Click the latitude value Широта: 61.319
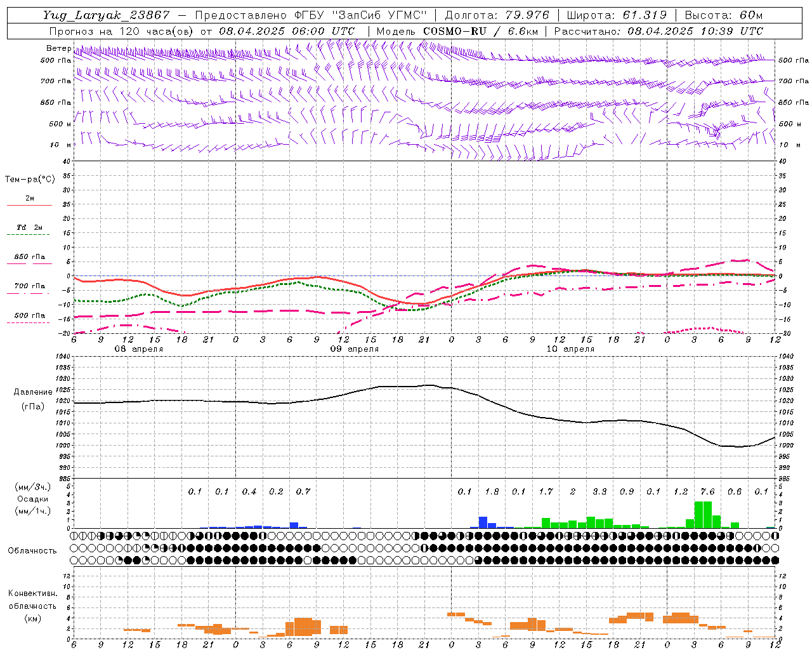This screenshot has height=650, width=812. pos(617,15)
